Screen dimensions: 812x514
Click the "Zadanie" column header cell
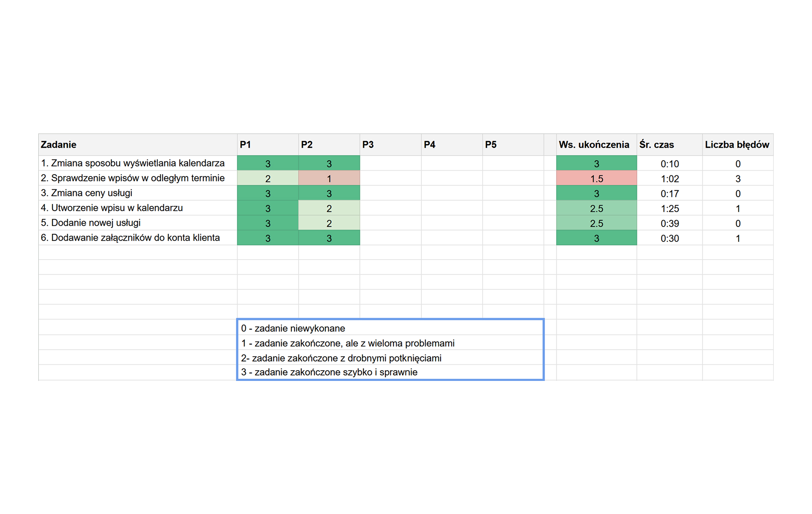point(138,144)
